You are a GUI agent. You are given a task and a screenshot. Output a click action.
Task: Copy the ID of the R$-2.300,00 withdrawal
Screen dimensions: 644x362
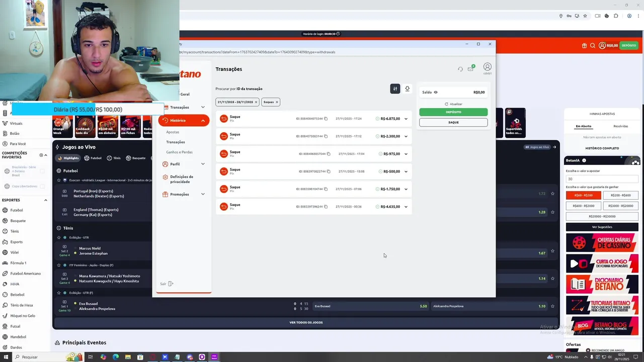326,136
